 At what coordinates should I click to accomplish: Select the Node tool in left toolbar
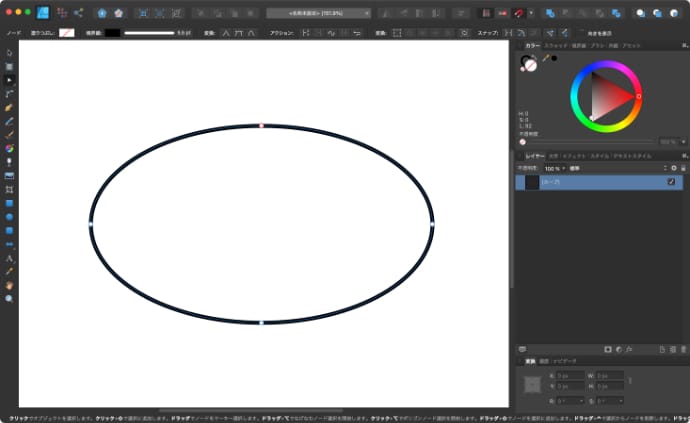click(9, 79)
